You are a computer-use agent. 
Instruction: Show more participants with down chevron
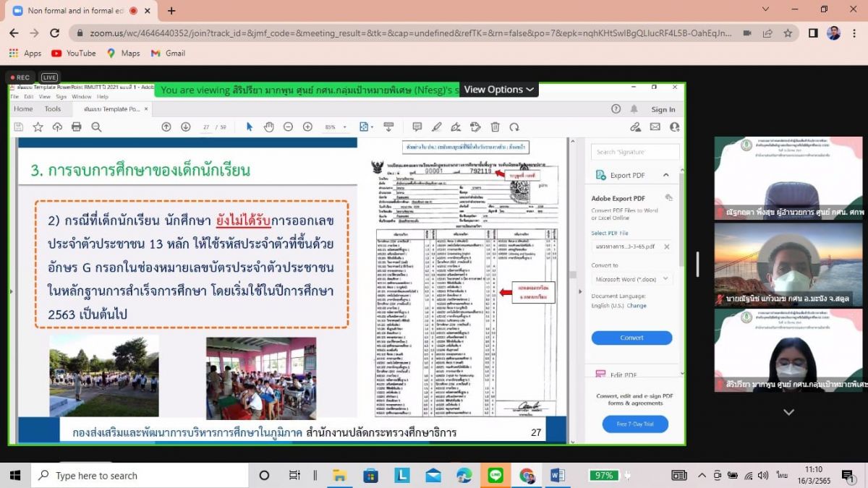[788, 412]
